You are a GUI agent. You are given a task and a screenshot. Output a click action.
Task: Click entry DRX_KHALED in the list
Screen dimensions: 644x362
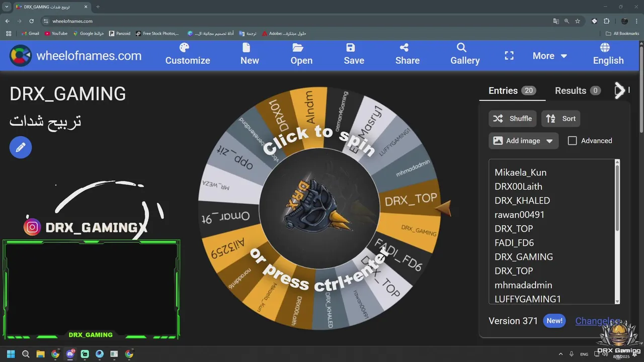pos(522,201)
